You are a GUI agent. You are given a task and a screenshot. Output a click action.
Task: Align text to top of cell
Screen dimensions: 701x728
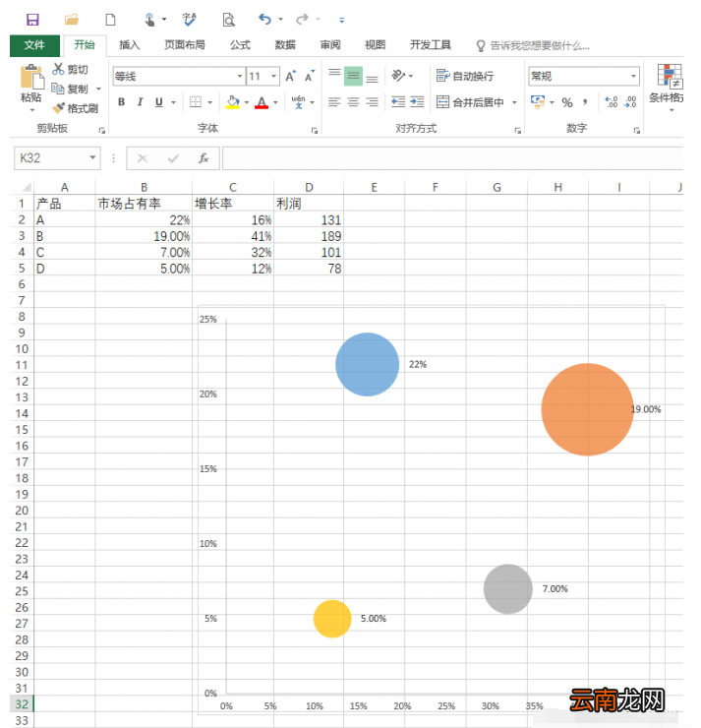[x=334, y=76]
